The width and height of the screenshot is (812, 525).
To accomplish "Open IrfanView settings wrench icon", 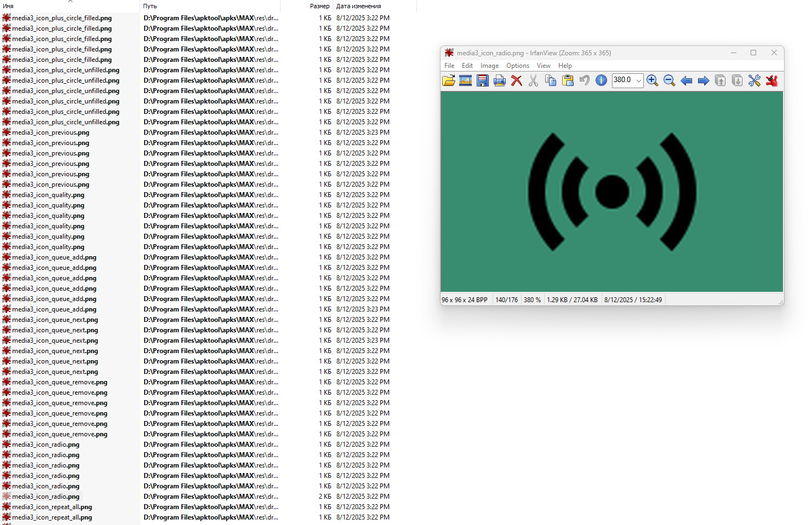I will coord(754,80).
